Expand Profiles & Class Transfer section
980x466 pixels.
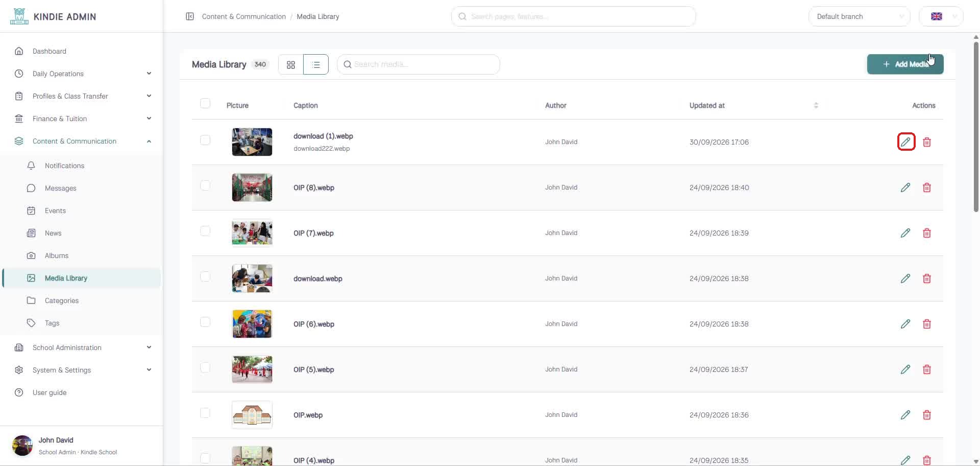click(82, 96)
